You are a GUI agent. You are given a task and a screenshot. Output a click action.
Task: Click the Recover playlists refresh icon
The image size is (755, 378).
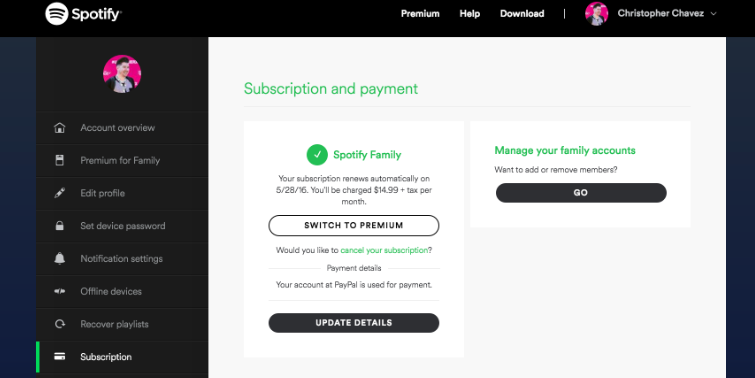tap(60, 324)
